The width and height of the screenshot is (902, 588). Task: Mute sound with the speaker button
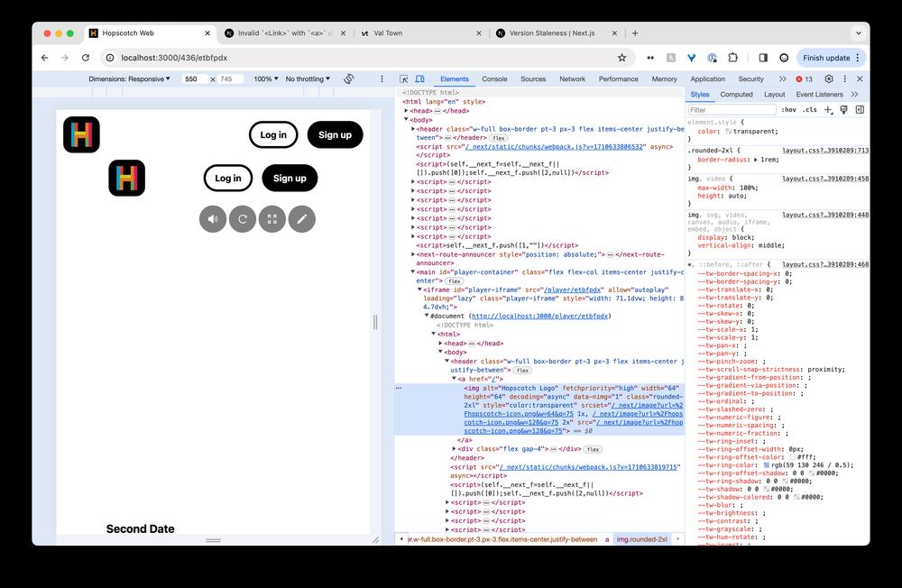click(x=213, y=219)
